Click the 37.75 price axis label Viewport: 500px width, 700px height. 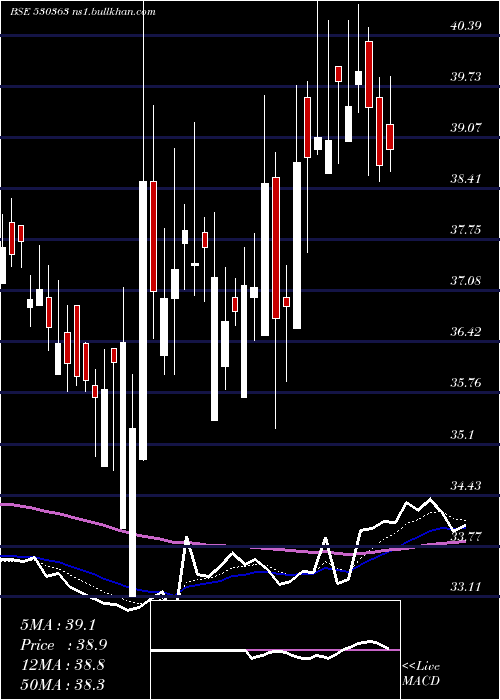(466, 230)
